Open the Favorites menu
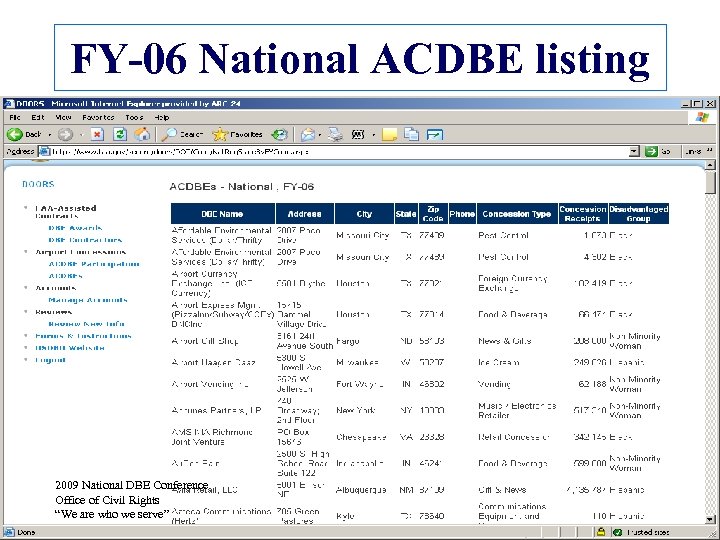This screenshot has height=540, width=720. coord(98,118)
